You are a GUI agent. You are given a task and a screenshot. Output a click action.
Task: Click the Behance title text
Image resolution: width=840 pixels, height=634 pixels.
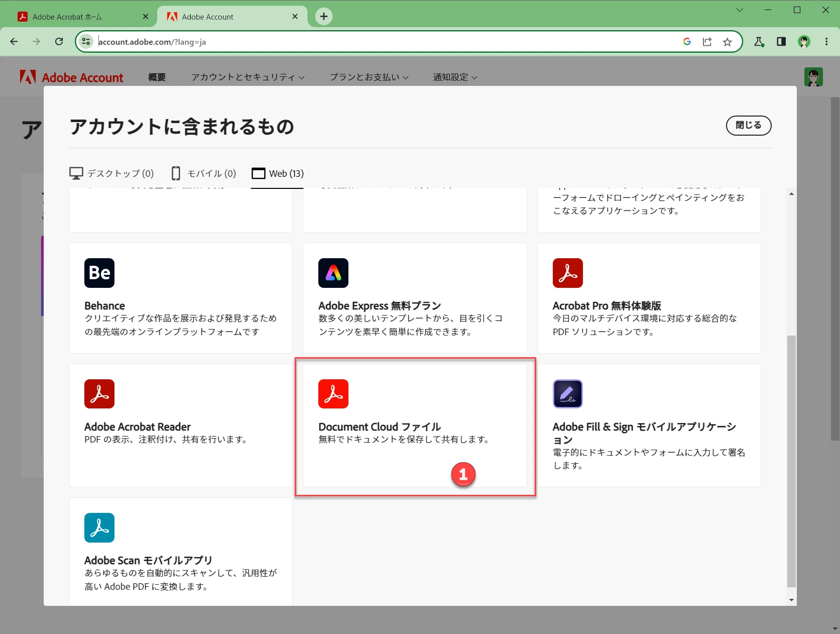[x=104, y=305]
